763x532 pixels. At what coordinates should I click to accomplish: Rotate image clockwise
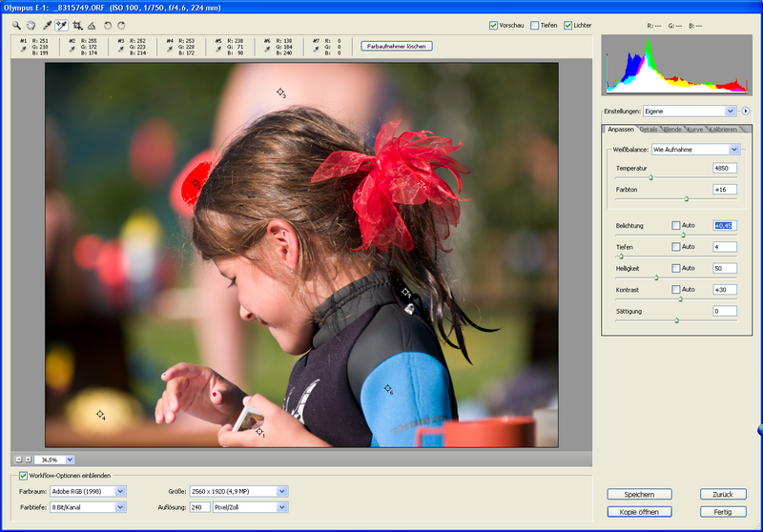tap(121, 25)
